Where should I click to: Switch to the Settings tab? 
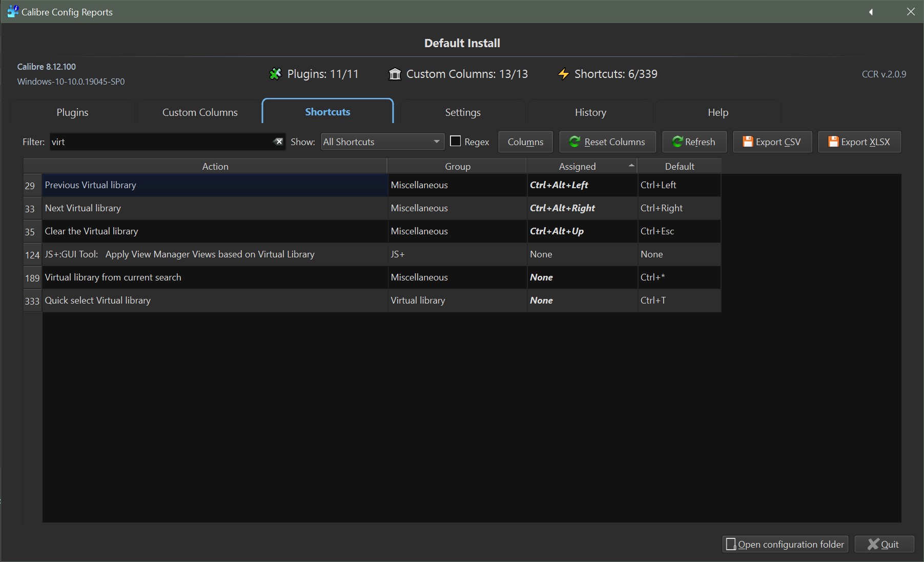(462, 112)
